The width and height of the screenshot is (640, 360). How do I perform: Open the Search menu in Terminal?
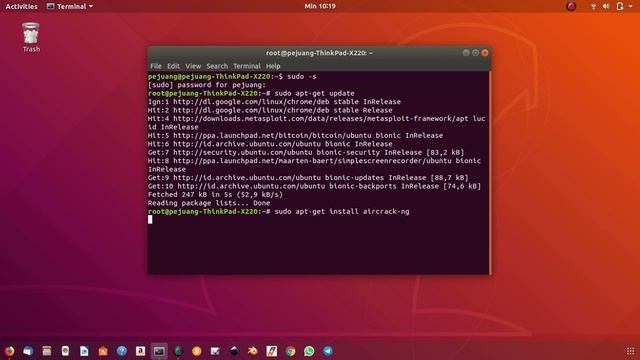(x=217, y=66)
